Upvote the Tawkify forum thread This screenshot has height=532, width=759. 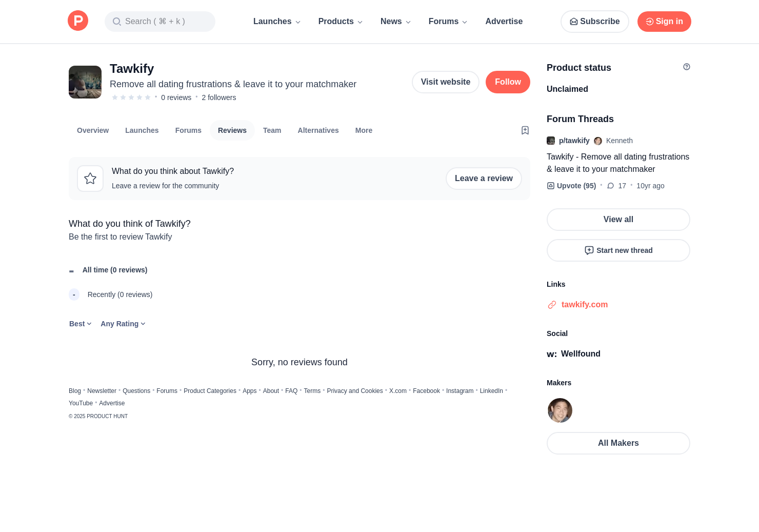(x=571, y=186)
